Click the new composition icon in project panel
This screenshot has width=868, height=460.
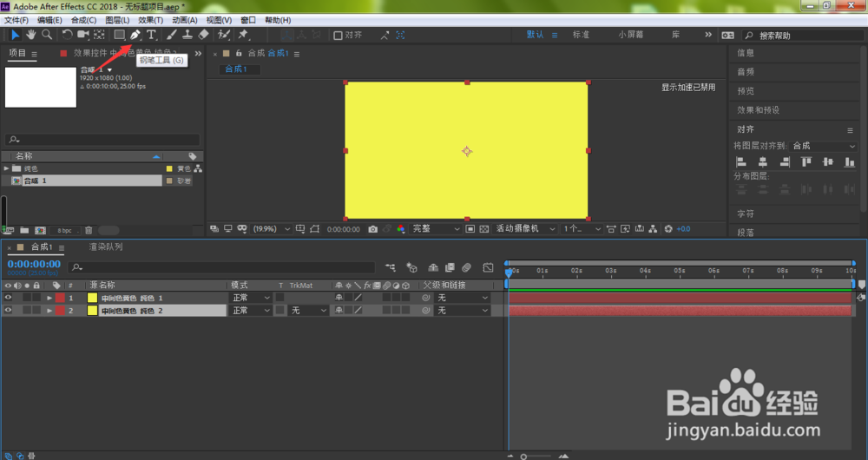pos(40,230)
